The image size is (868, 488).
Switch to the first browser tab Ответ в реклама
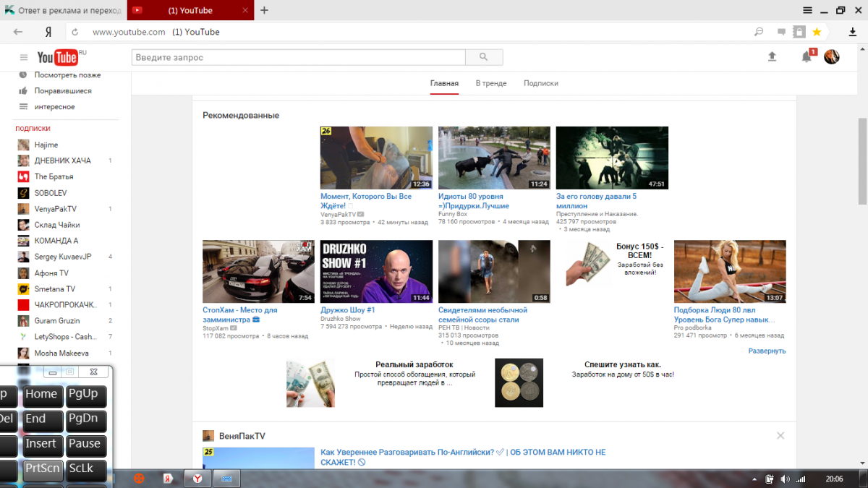click(x=64, y=10)
